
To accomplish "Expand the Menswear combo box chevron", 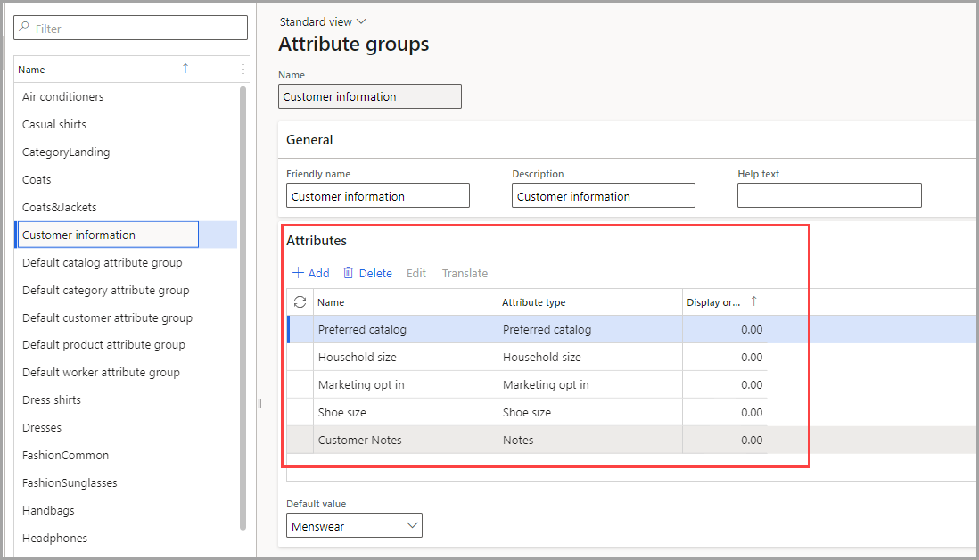I will (409, 525).
